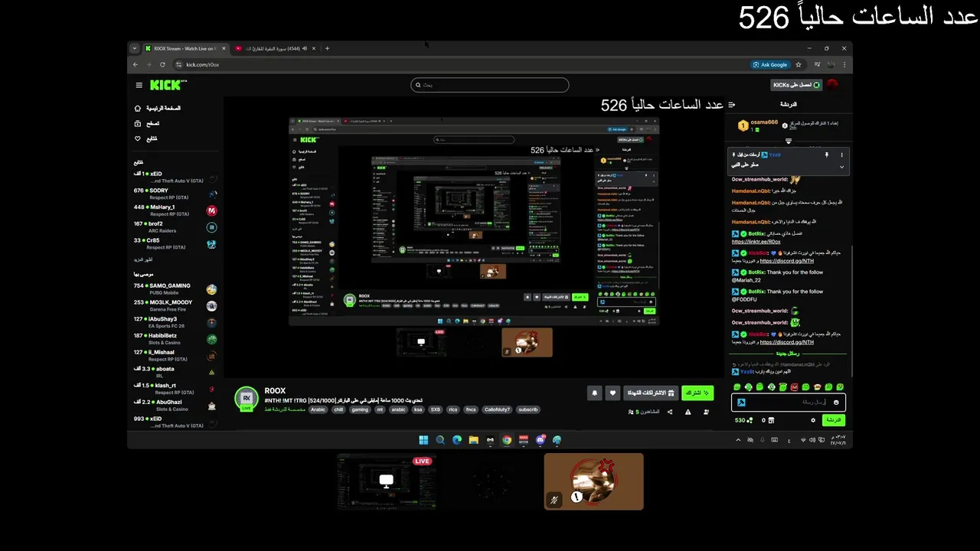This screenshot has height=551, width=980.
Task: Show hidden system tray icons chevron
Action: click(738, 440)
